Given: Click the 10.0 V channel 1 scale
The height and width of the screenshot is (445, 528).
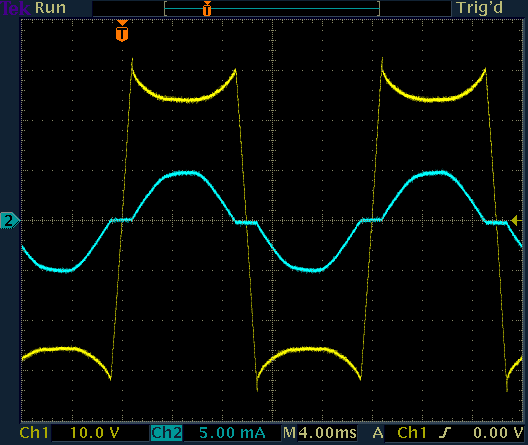Looking at the screenshot, I should click(95, 433).
